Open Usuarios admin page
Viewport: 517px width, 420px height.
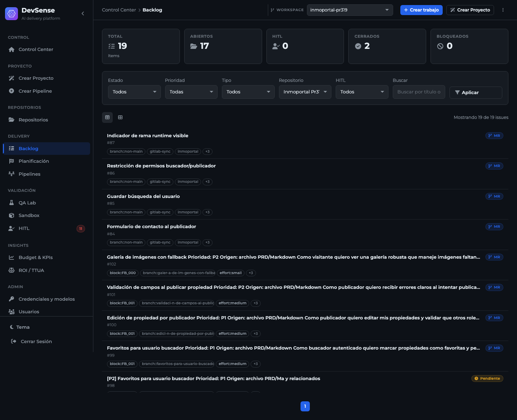[x=47, y=312]
